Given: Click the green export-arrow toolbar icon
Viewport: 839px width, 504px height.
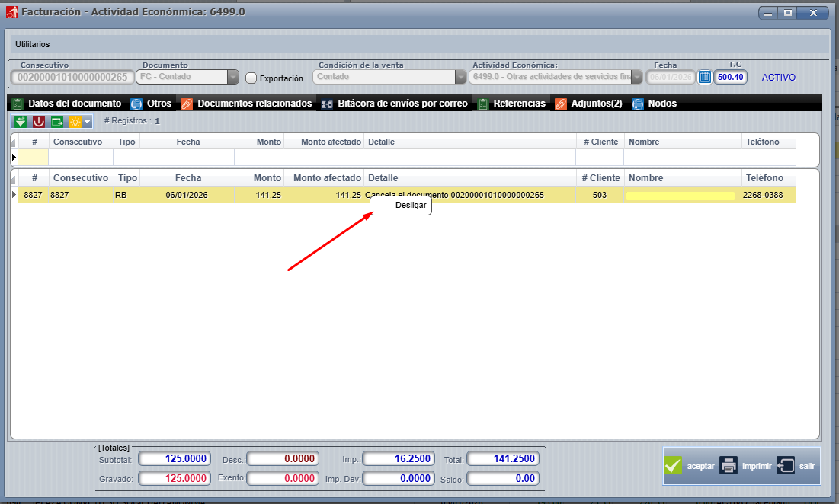Looking at the screenshot, I should (57, 122).
